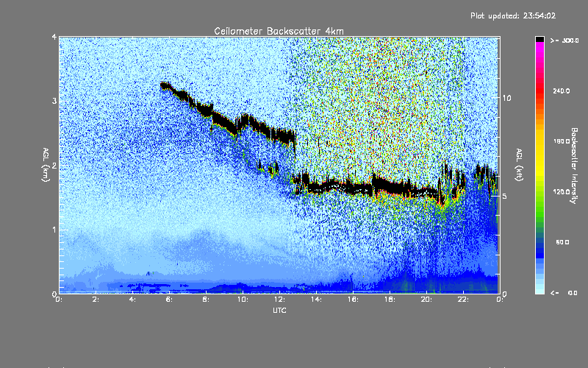Click the cloud fragment at 23 UTC
The width and height of the screenshot is (588, 368).
[485, 174]
